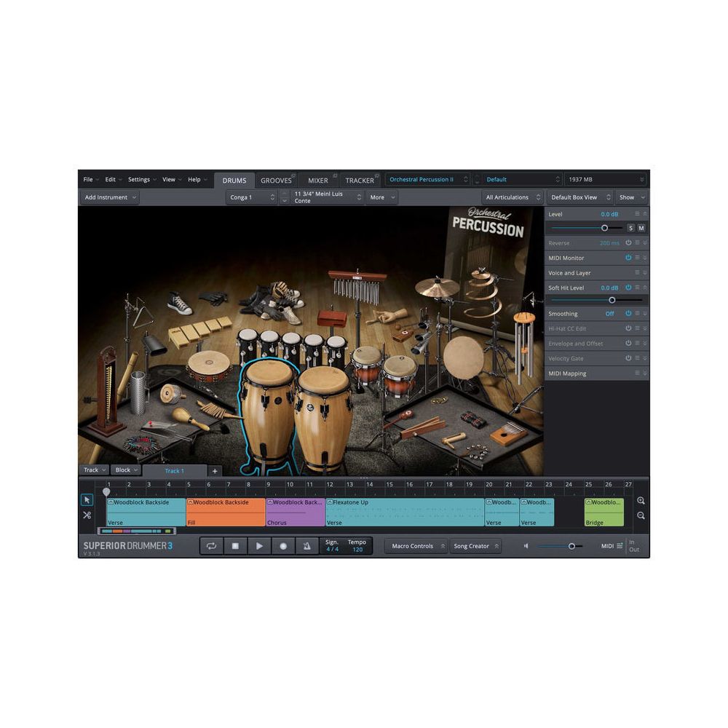728x728 pixels.
Task: Select the scissors cut tool in the track editor
Action: (x=87, y=515)
